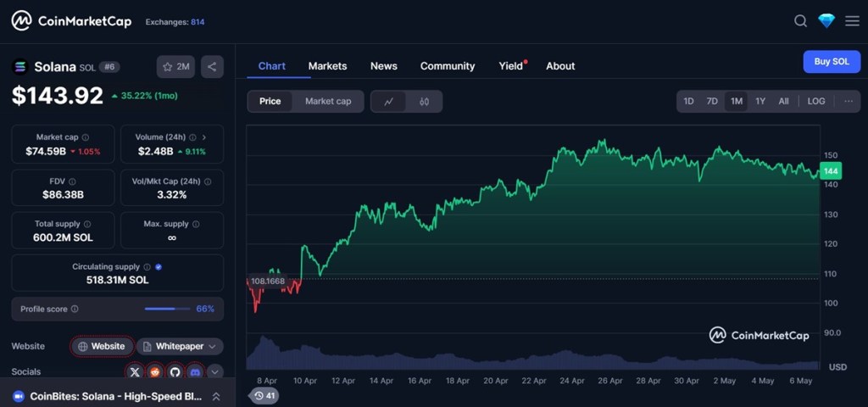Click the verified badge beside Circulating supply
Viewport: 868px width, 407px height.
point(159,267)
